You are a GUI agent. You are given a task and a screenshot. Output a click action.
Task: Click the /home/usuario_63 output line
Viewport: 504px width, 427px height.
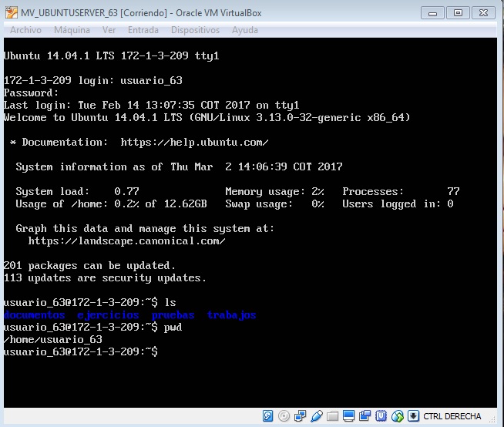[x=53, y=340]
